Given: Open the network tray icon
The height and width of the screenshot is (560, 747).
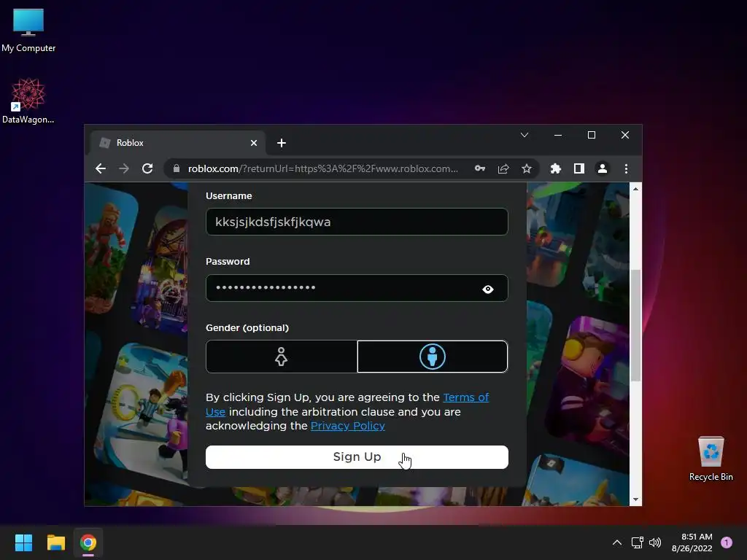Looking at the screenshot, I should point(637,542).
